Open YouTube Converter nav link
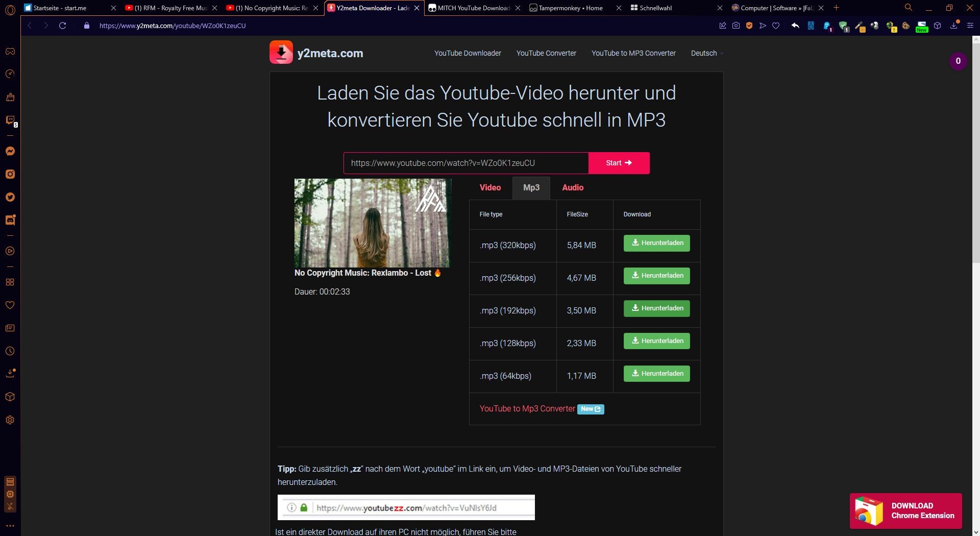This screenshot has height=536, width=980. pos(546,53)
